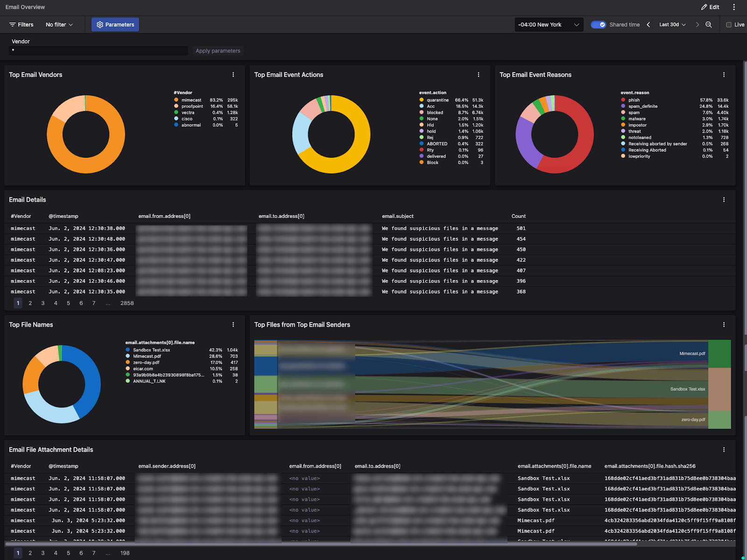This screenshot has height=560, width=747.
Task: Open the Top Email Event Actions panel menu
Action: (x=479, y=75)
